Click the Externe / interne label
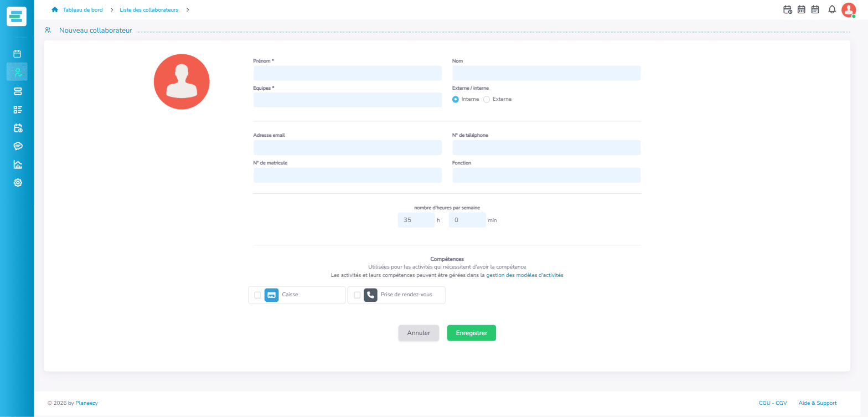This screenshot has width=868, height=417. coord(471,88)
